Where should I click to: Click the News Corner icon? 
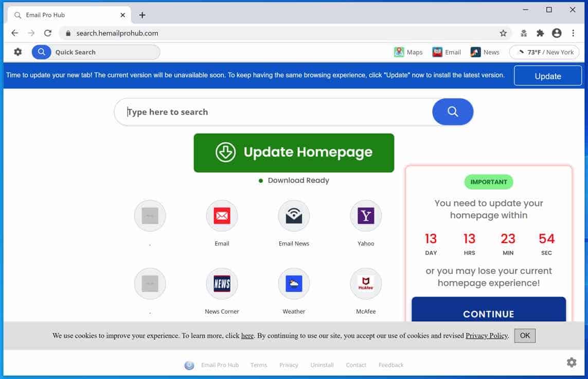pyautogui.click(x=222, y=283)
